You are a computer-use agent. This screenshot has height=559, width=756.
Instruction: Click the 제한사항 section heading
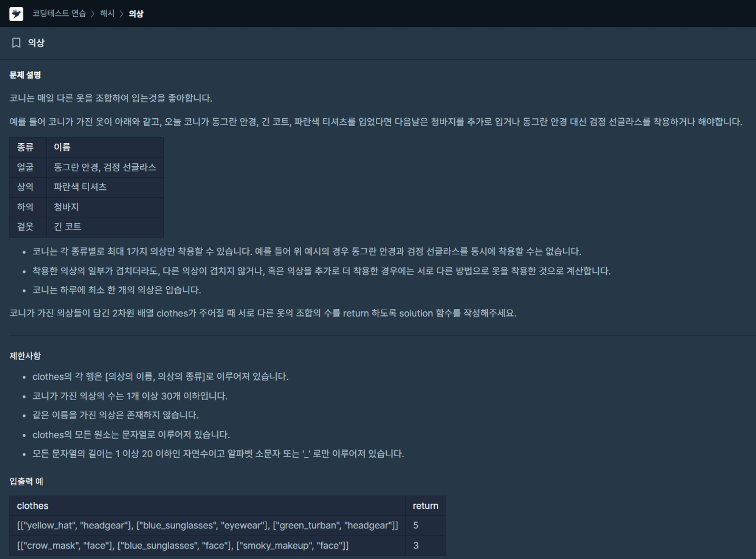pyautogui.click(x=25, y=356)
